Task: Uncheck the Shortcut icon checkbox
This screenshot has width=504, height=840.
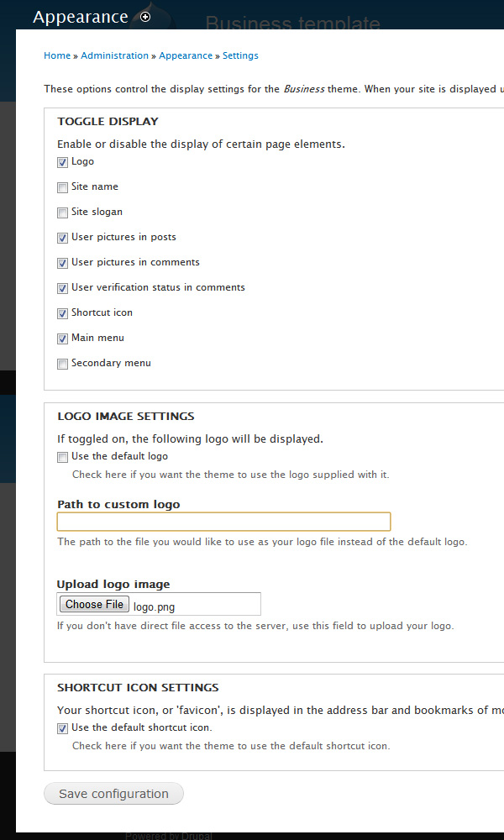Action: pyautogui.click(x=63, y=313)
